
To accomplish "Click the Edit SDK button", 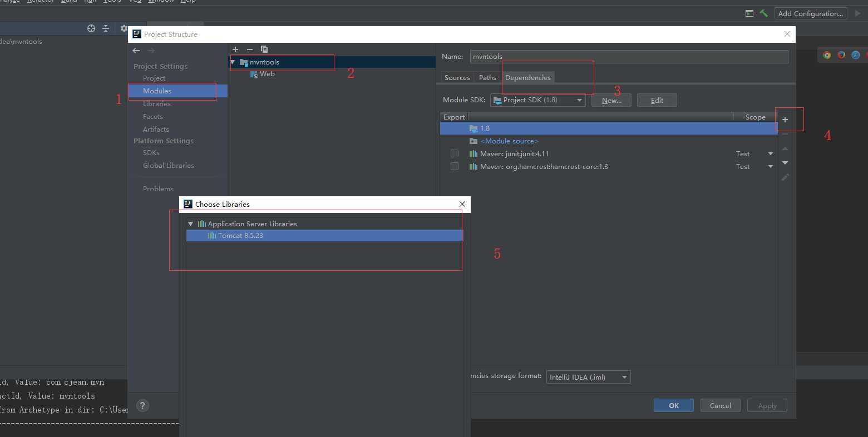I will [657, 100].
